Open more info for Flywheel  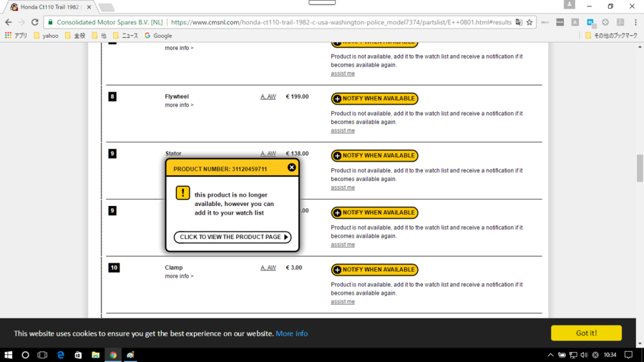click(179, 105)
